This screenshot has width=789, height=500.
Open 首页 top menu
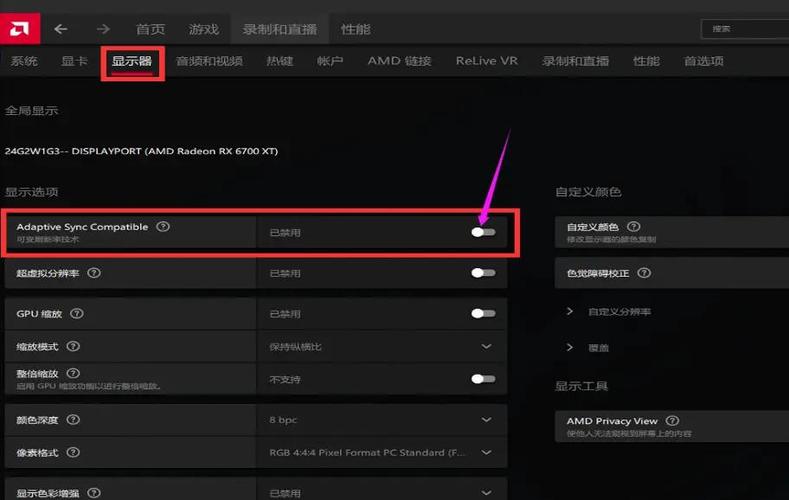point(150,29)
